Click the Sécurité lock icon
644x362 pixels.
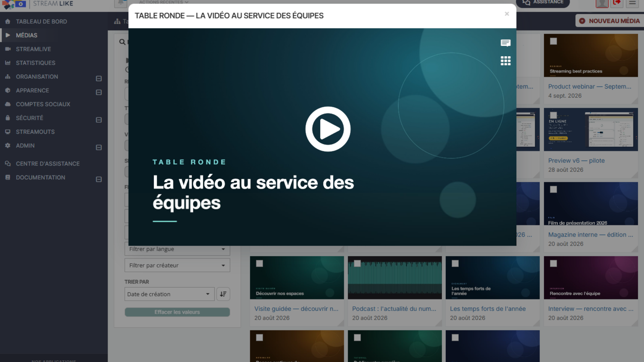click(8, 118)
